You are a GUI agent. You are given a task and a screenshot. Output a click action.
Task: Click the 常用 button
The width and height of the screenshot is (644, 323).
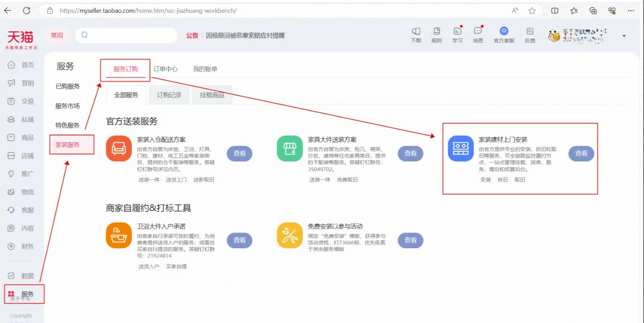(57, 35)
